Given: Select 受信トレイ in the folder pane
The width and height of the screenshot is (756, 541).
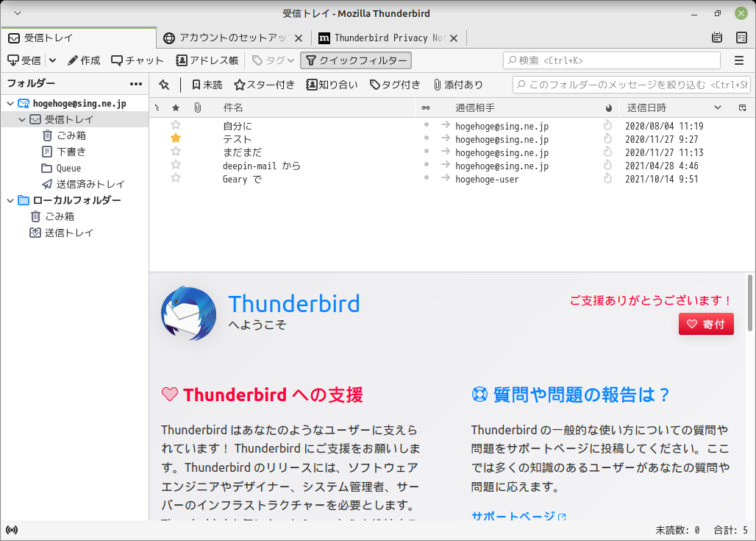Looking at the screenshot, I should tap(75, 120).
